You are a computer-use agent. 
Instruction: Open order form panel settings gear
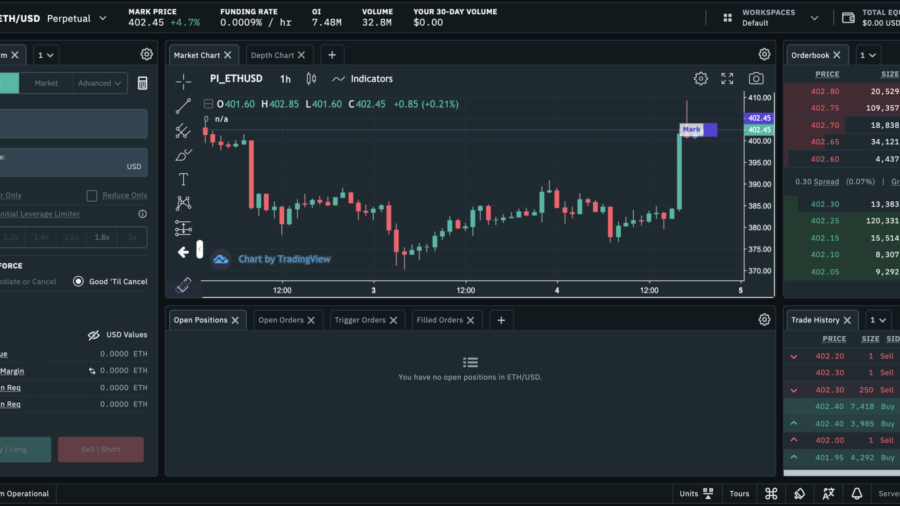pyautogui.click(x=146, y=55)
